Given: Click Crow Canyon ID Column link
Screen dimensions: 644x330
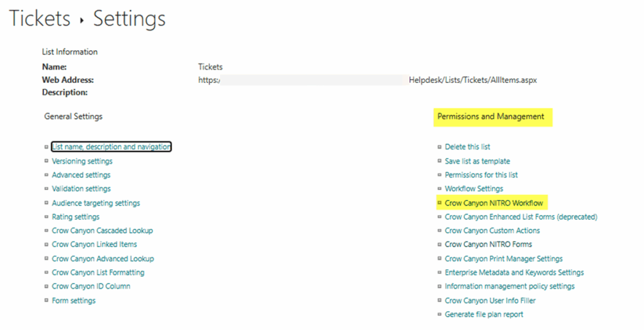Looking at the screenshot, I should 91,287.
